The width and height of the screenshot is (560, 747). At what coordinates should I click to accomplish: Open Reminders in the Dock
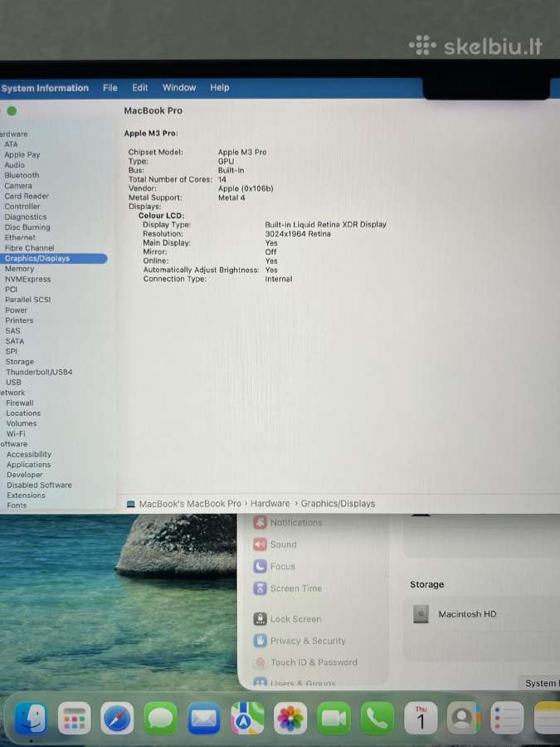pos(507,718)
